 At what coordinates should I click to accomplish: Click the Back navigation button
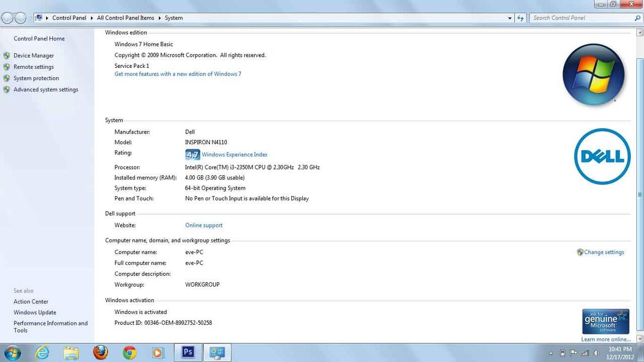[x=7, y=18]
